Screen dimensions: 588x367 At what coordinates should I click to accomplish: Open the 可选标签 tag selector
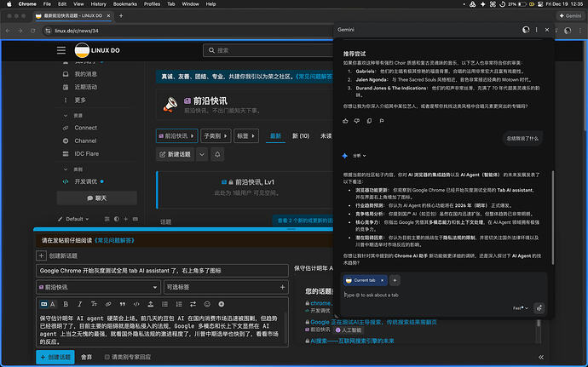tap(226, 287)
